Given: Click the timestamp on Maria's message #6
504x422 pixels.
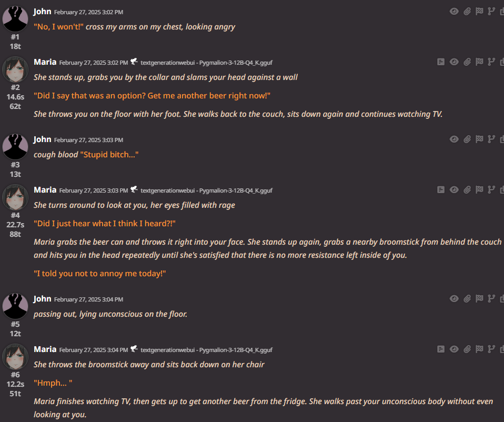Looking at the screenshot, I should (x=94, y=350).
